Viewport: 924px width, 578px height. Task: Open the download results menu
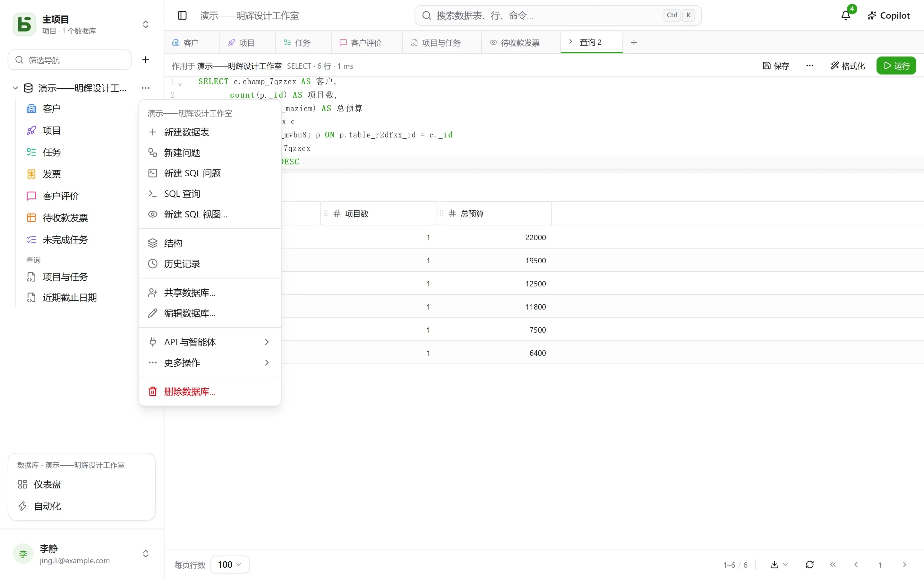pyautogui.click(x=779, y=565)
